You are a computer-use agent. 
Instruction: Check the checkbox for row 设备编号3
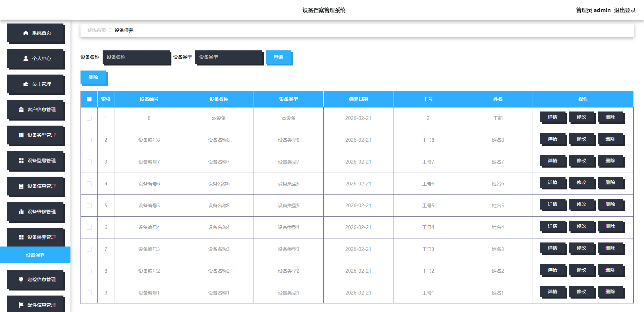coord(89,249)
